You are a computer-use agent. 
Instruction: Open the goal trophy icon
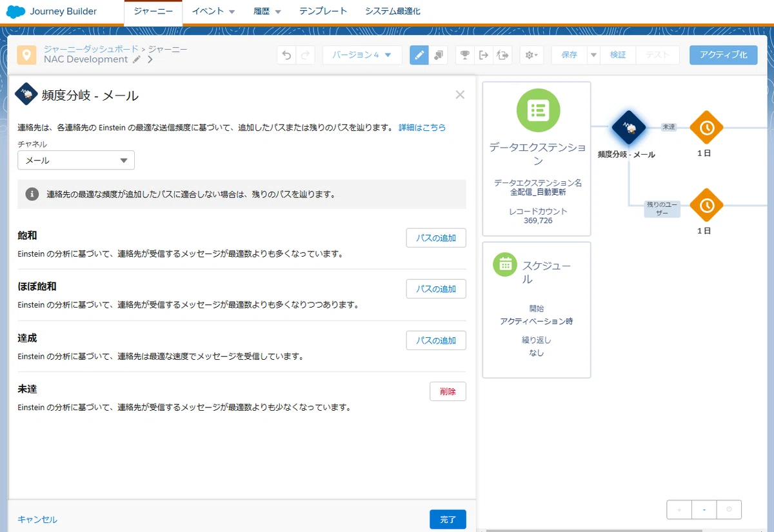click(x=464, y=55)
